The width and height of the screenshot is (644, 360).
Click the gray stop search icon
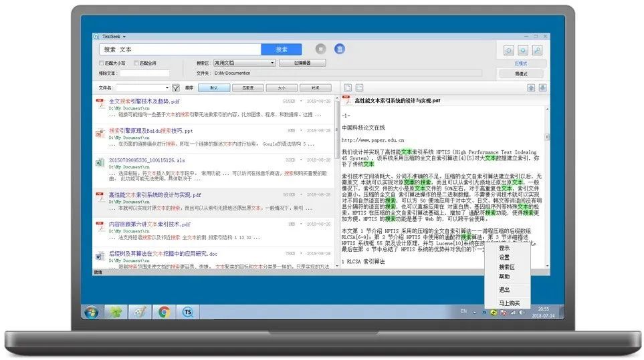[x=320, y=49]
